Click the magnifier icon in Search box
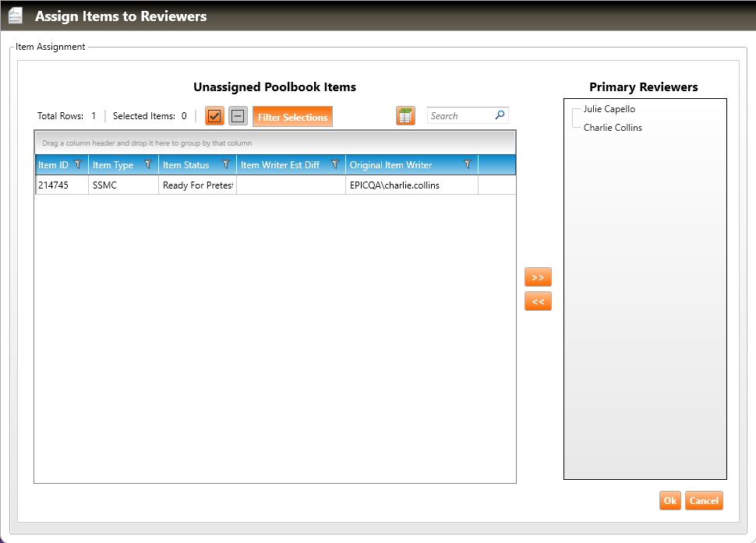 click(x=500, y=115)
